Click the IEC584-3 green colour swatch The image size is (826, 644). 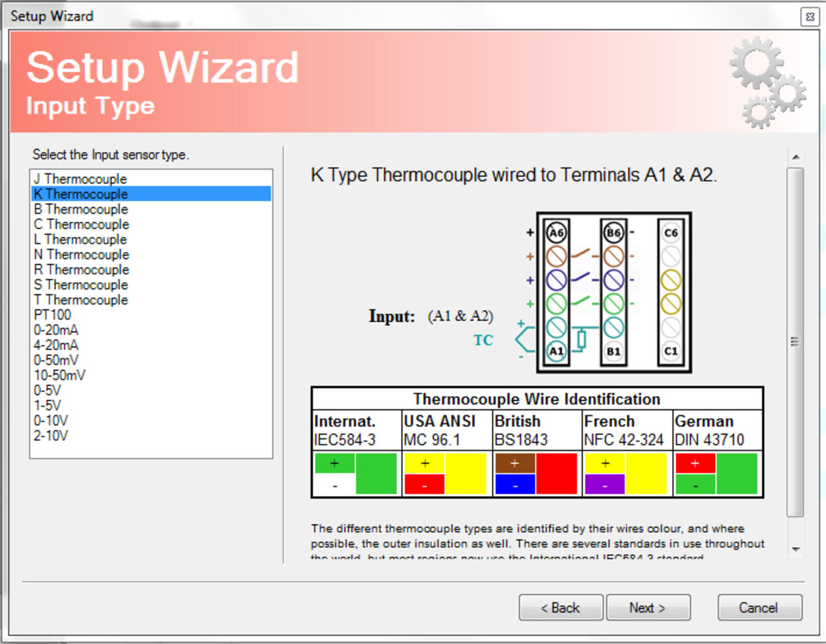(x=376, y=473)
